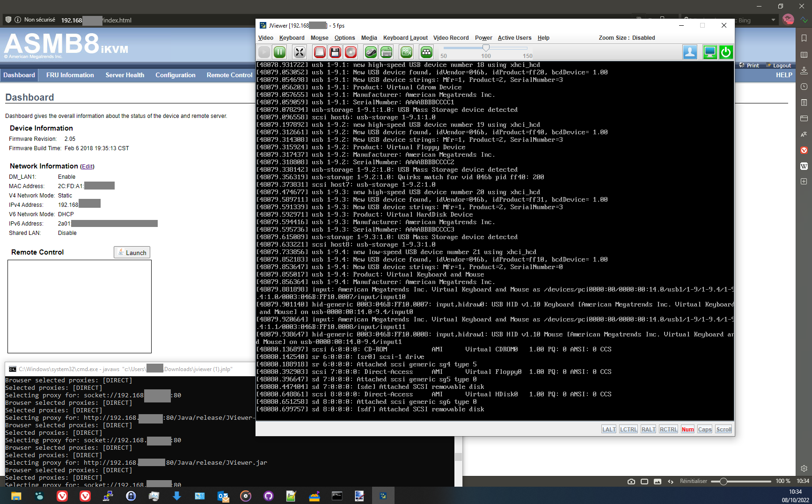Open the Help menu in JViewer
This screenshot has height=504, width=812.
click(543, 38)
